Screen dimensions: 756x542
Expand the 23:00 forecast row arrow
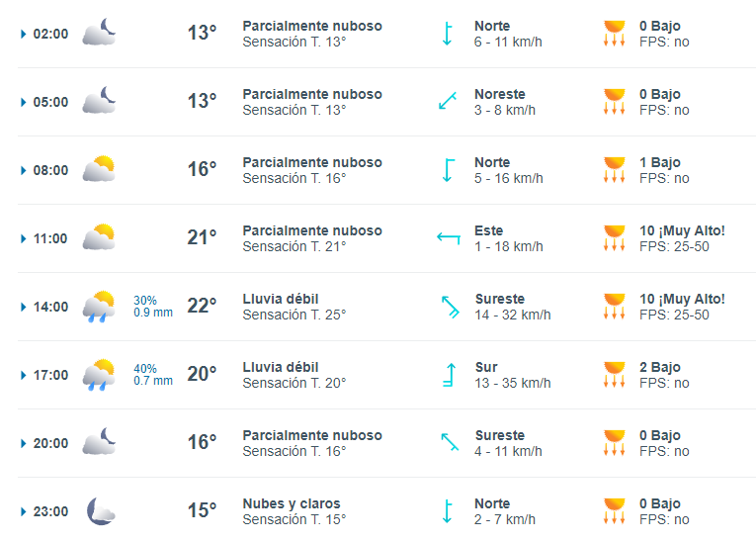click(23, 511)
